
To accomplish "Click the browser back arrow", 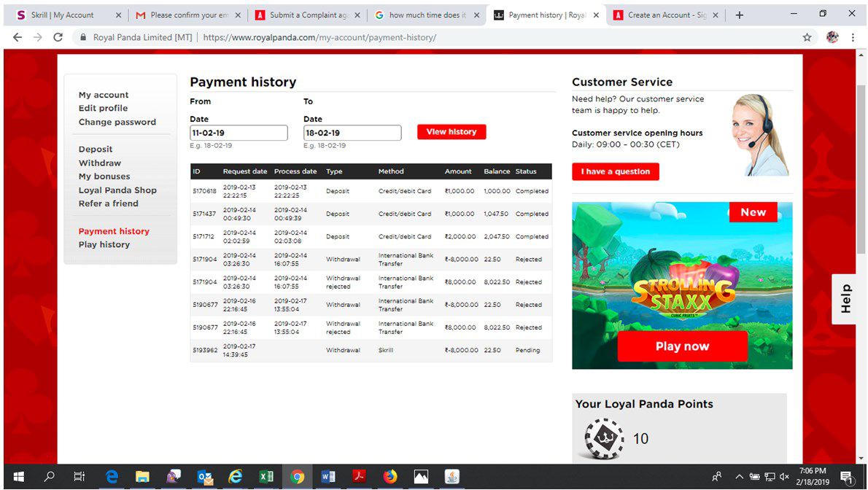I will point(18,37).
